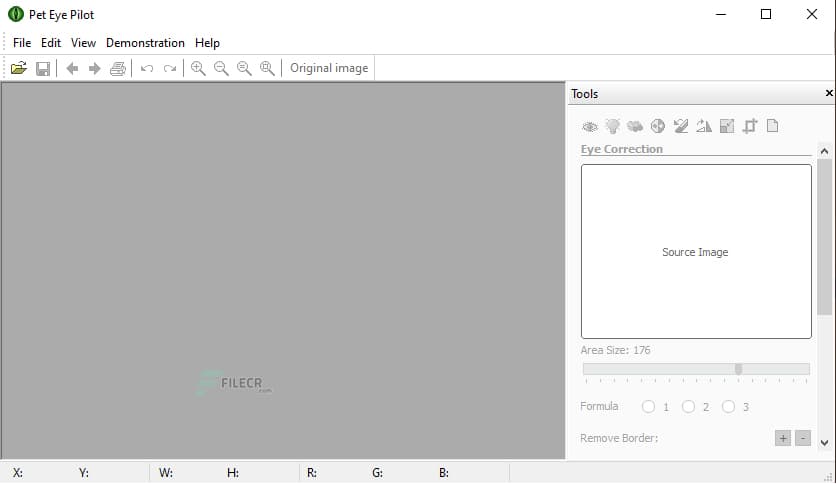Open the File menu
836x484 pixels.
22,43
